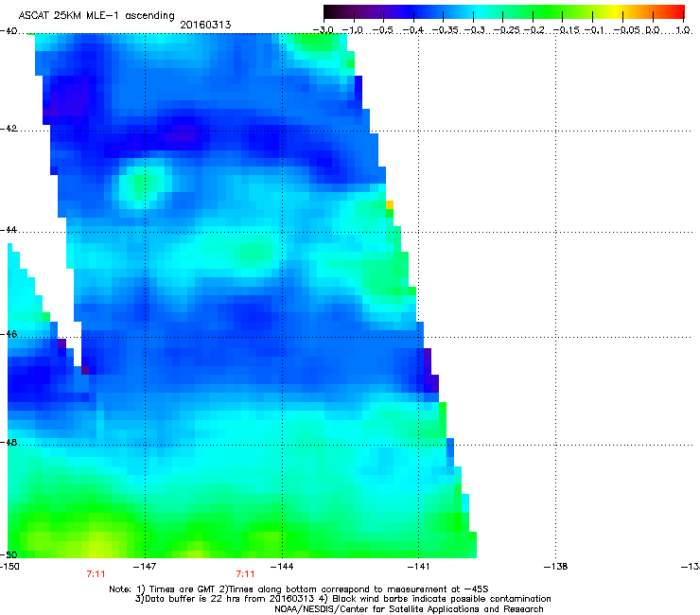The image size is (700, 615).
Task: Click the red "7:11" time left of -144
Action: tap(246, 574)
